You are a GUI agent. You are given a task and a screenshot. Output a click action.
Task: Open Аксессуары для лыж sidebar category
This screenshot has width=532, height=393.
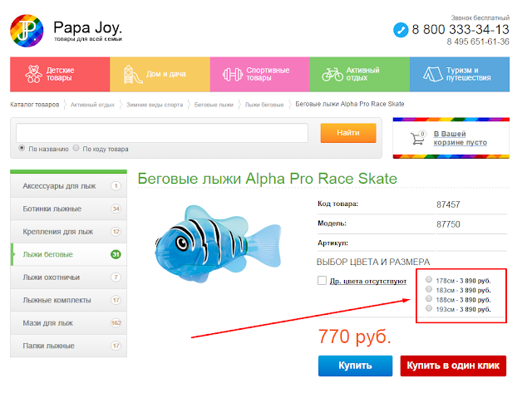pyautogui.click(x=68, y=186)
